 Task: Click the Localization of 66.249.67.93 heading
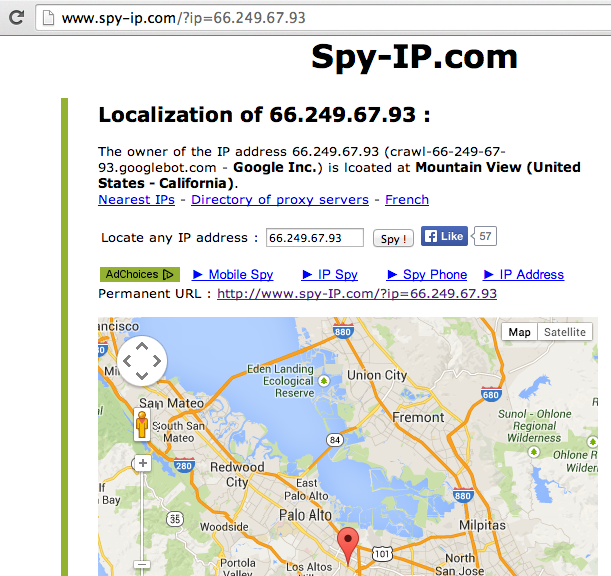coord(265,115)
